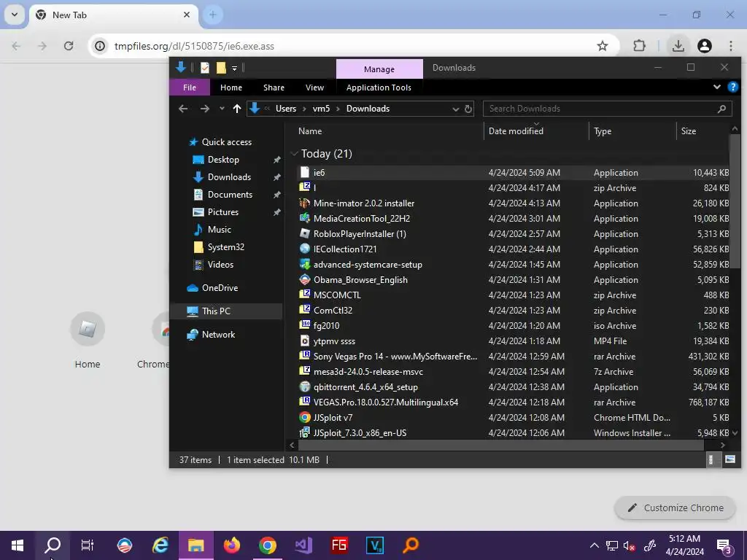Screen dimensions: 747x560
Task: Click Explorer's Properties quick access toolbar icon
Action: (x=205, y=68)
